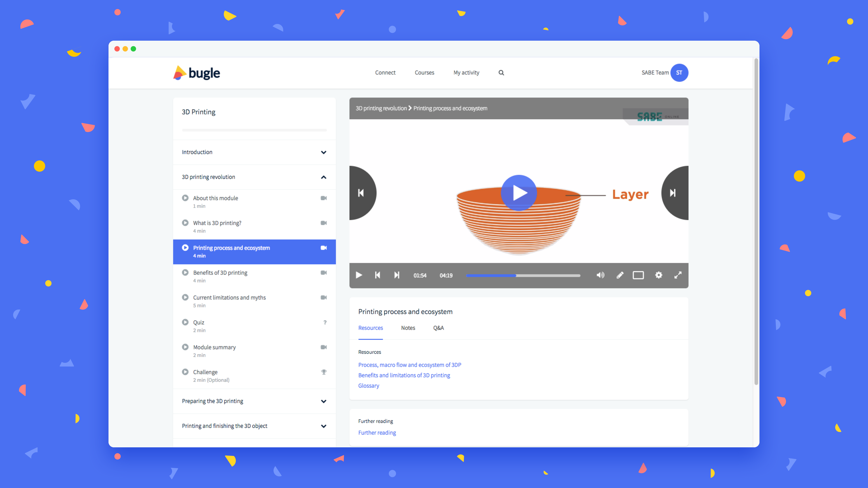Switch to the Notes tab

[x=408, y=328]
